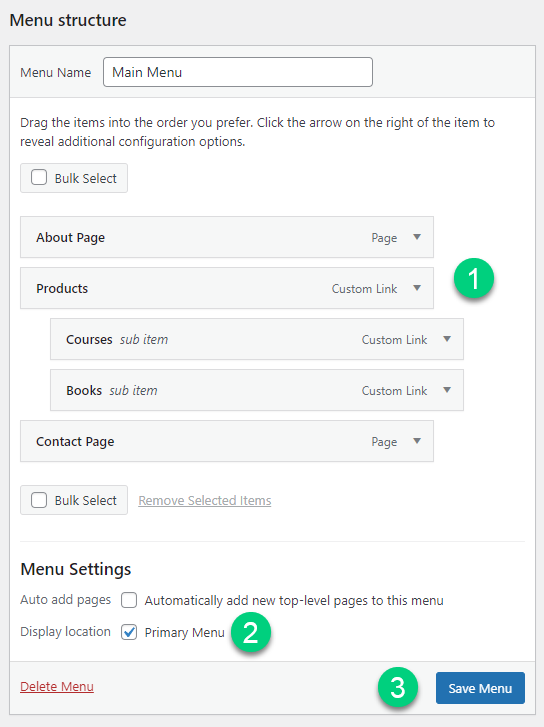This screenshot has height=727, width=544.
Task: Click the Custom Link label on Products
Action: tap(364, 288)
